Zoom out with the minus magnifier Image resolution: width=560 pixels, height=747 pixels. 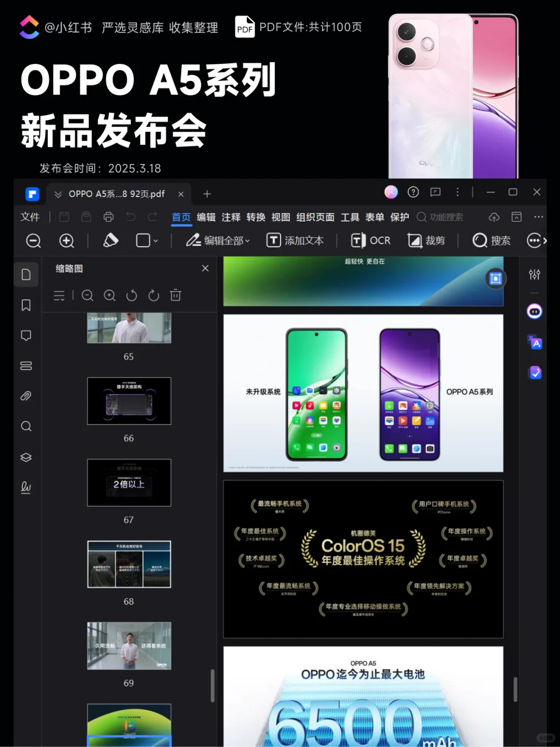pos(34,241)
